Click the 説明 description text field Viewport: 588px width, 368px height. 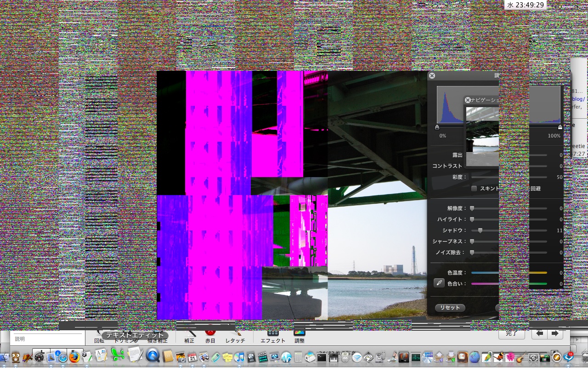pos(47,339)
